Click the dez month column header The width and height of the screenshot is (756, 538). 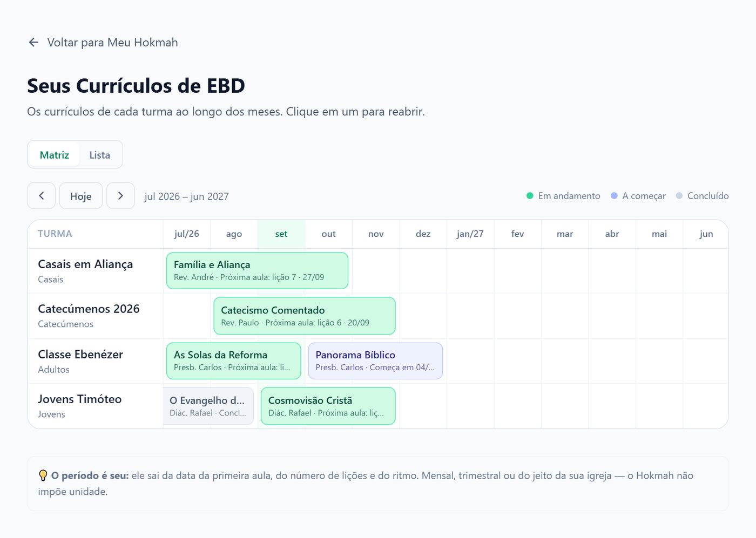(x=423, y=234)
